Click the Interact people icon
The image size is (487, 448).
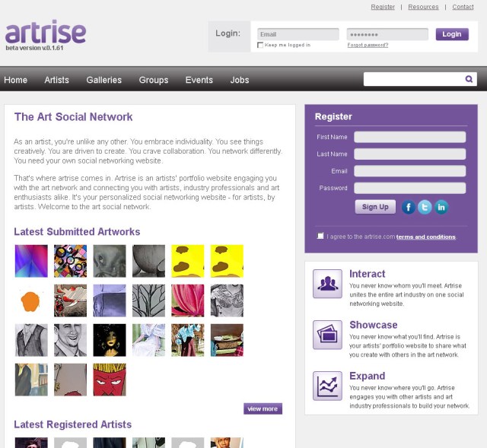[327, 284]
